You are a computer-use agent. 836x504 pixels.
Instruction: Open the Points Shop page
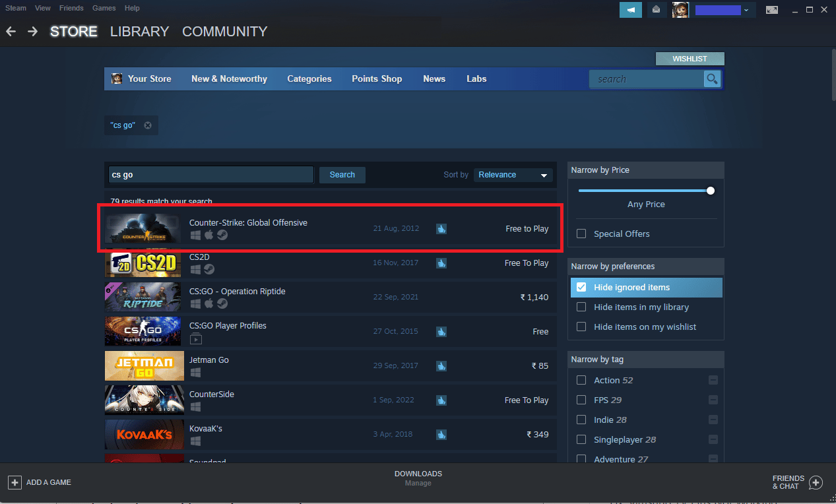point(377,79)
